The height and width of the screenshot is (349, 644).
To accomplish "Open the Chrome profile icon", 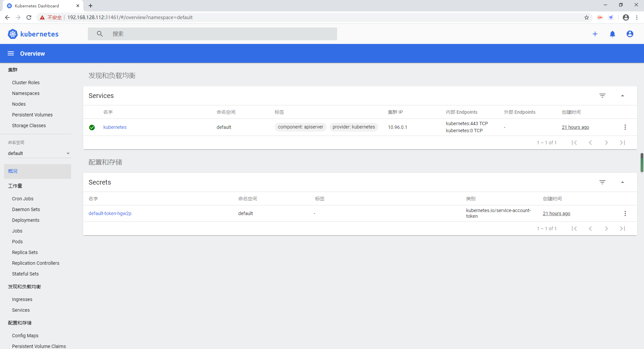I will (x=626, y=17).
